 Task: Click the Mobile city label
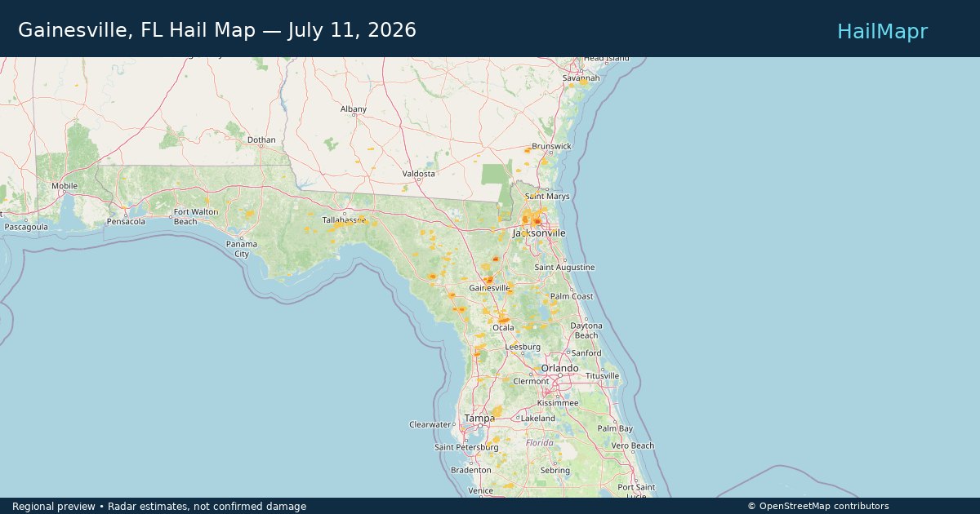click(65, 186)
